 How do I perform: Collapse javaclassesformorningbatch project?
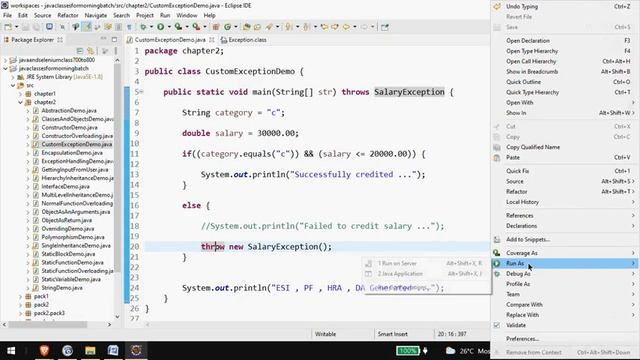point(5,69)
